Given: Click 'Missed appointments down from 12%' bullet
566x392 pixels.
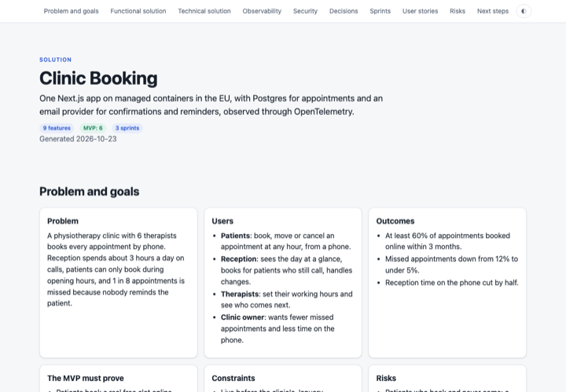Looking at the screenshot, I should tap(451, 264).
